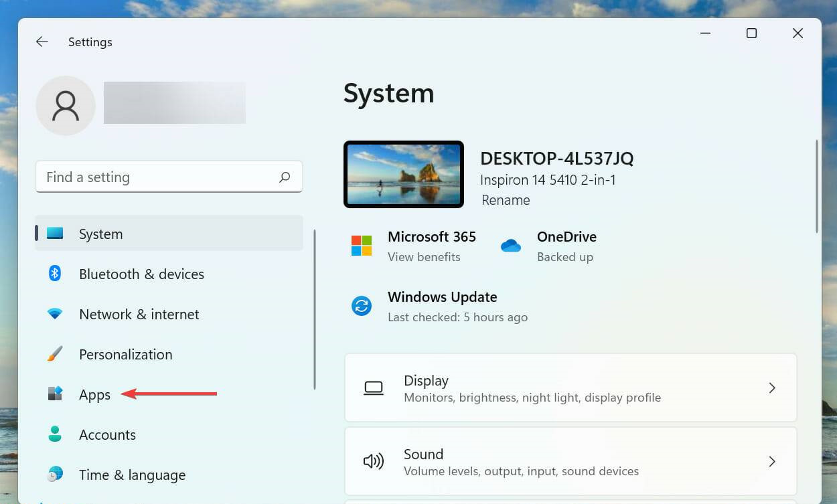The height and width of the screenshot is (504, 837).
Task: Open View benefits under Microsoft 365
Action: click(x=424, y=256)
